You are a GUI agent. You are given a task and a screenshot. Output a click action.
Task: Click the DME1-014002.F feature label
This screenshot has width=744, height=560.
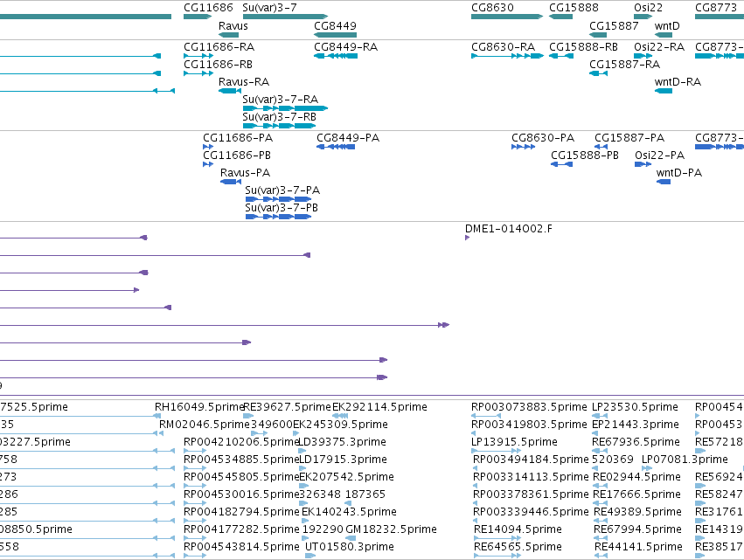(x=509, y=229)
